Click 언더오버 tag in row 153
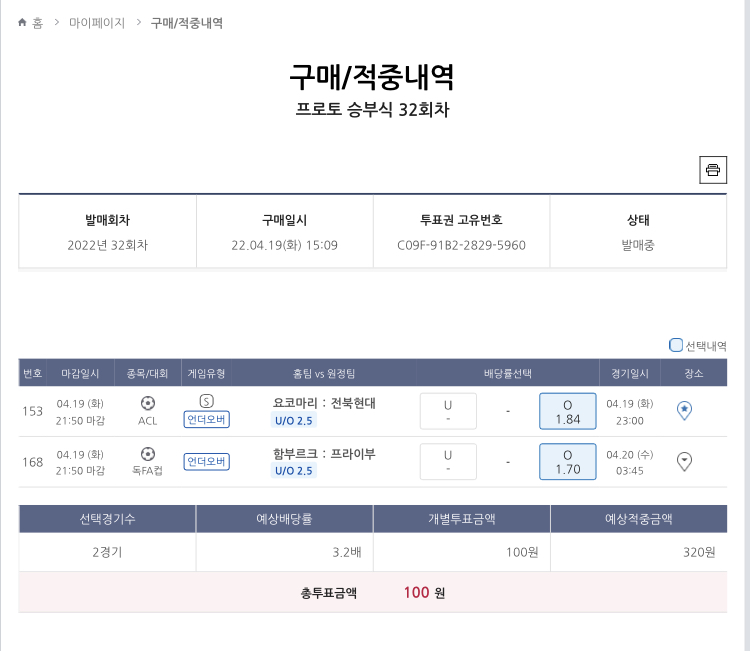This screenshot has width=750, height=651. point(206,419)
